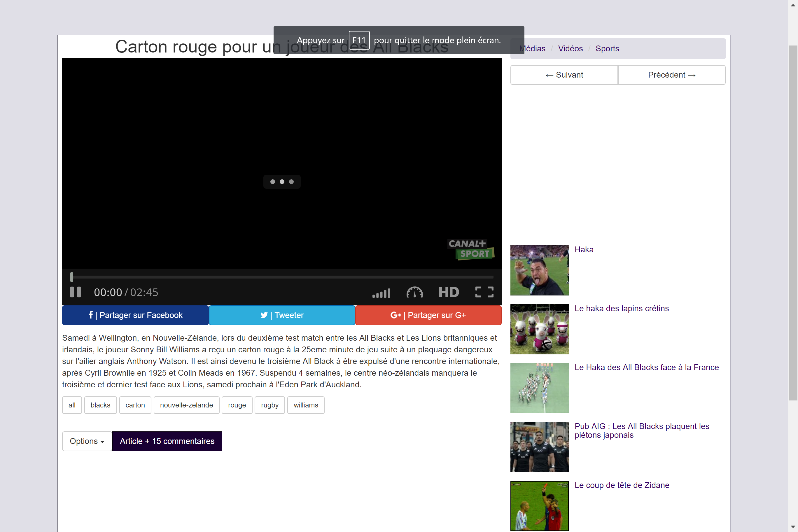
Task: Expand the Options dropdown
Action: 87,441
